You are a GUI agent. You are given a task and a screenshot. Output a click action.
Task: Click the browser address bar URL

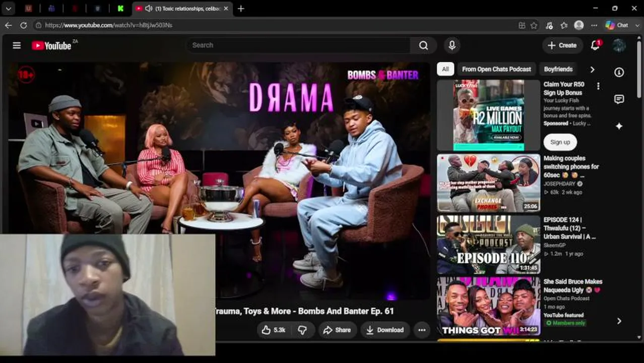coord(108,25)
